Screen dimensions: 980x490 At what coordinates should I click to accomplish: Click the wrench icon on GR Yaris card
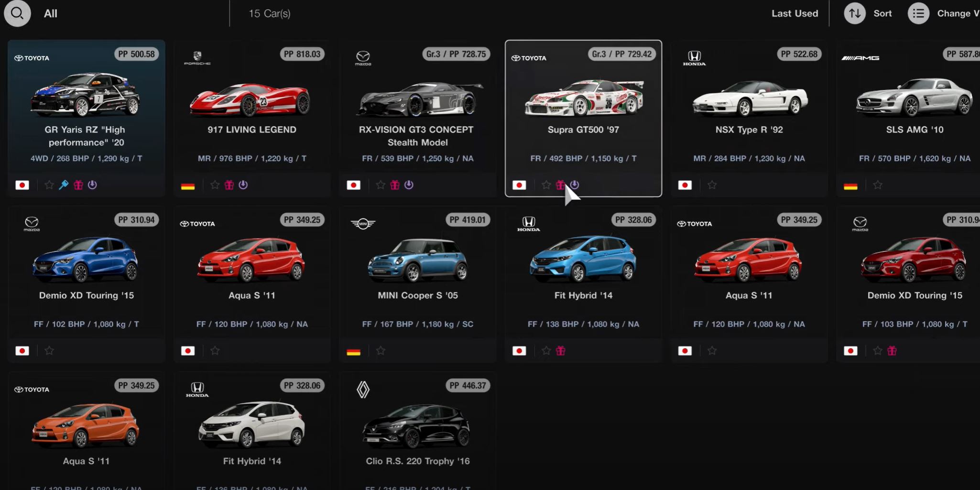tap(64, 185)
